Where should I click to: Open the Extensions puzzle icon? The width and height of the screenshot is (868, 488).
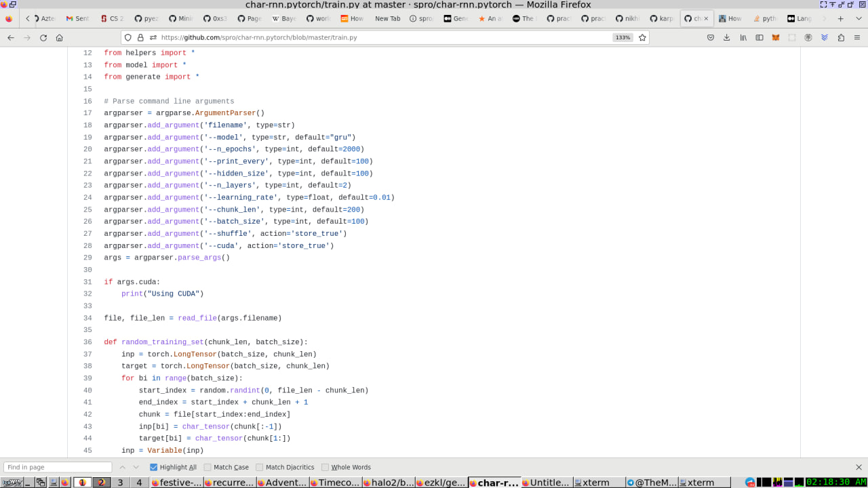(841, 38)
